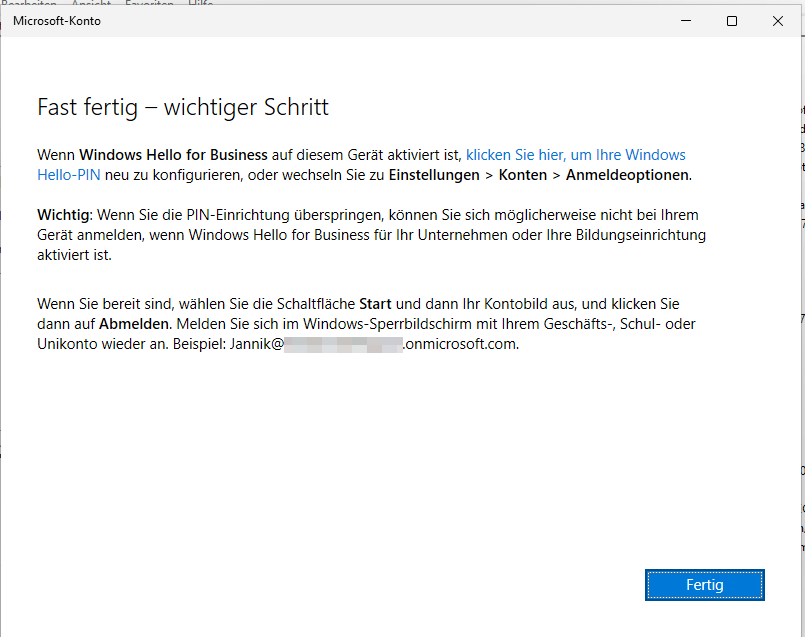Click the bold 'Wichtig' label

[64, 215]
